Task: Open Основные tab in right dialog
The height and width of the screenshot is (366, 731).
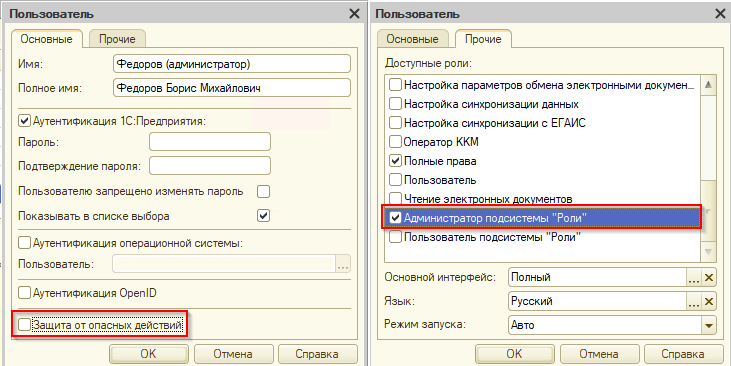Action: pyautogui.click(x=412, y=39)
